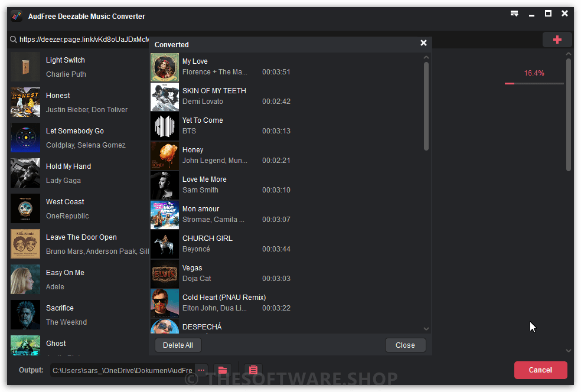Select SKIN OF MY TEETH album cover
Image resolution: width=581 pixels, height=392 pixels.
[x=165, y=97]
